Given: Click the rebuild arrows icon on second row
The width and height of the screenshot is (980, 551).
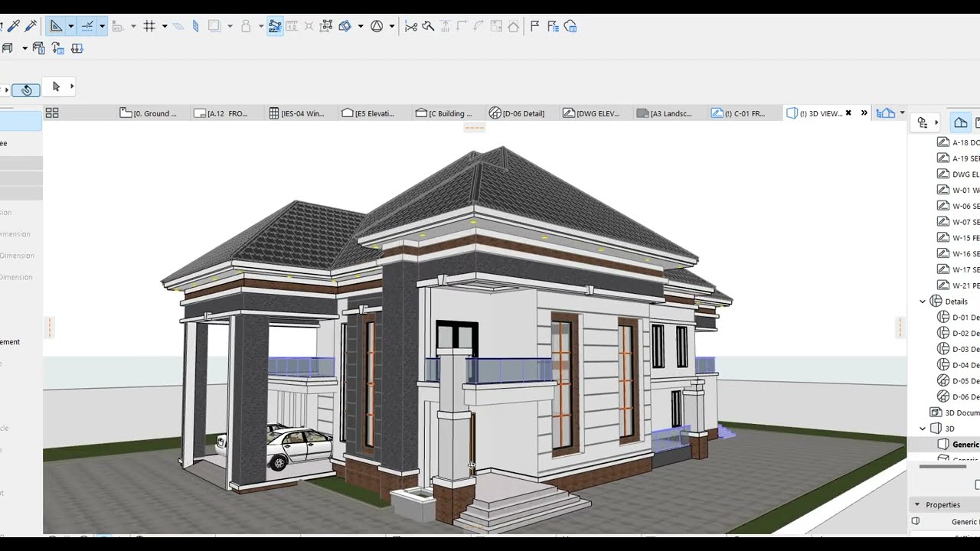Looking at the screenshot, I should tap(57, 48).
